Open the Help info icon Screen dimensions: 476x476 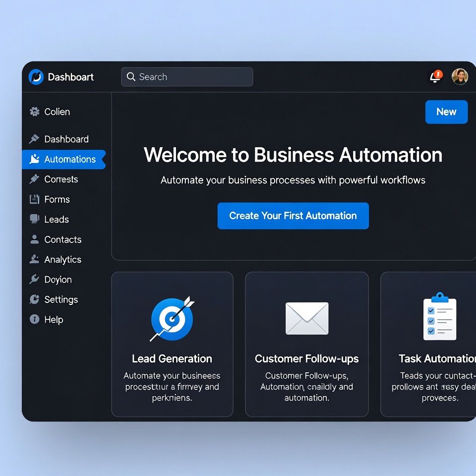click(x=34, y=319)
